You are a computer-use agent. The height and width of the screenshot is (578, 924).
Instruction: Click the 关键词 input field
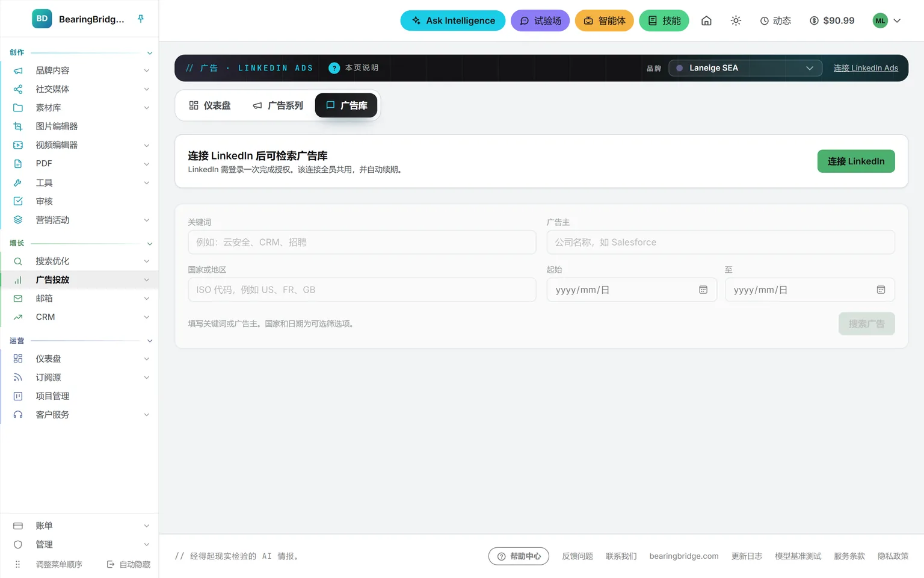[362, 242]
